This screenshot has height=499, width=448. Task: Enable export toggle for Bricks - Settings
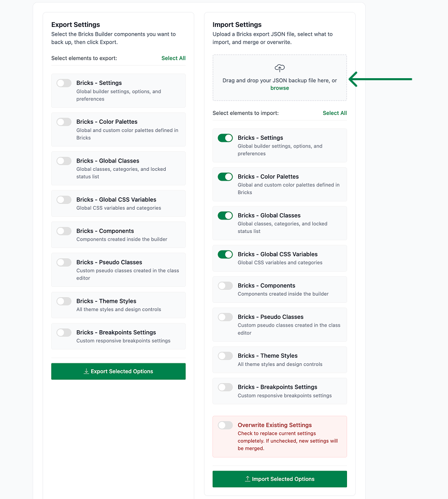pos(64,83)
